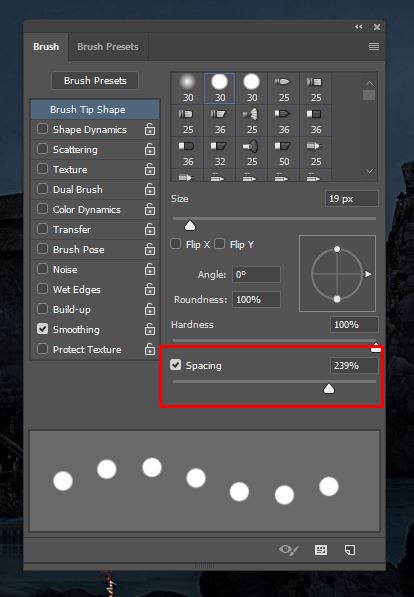Screen dimensions: 414x597
Task: Click the bottom roundness dot on angle widget
Action: click(337, 299)
